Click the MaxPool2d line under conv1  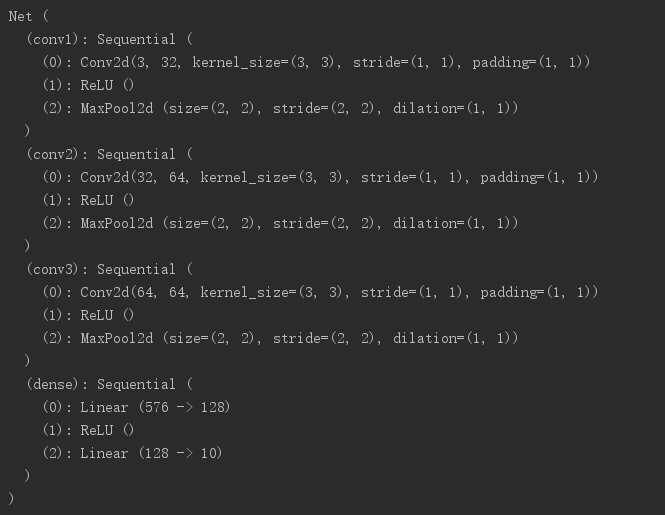[280, 108]
